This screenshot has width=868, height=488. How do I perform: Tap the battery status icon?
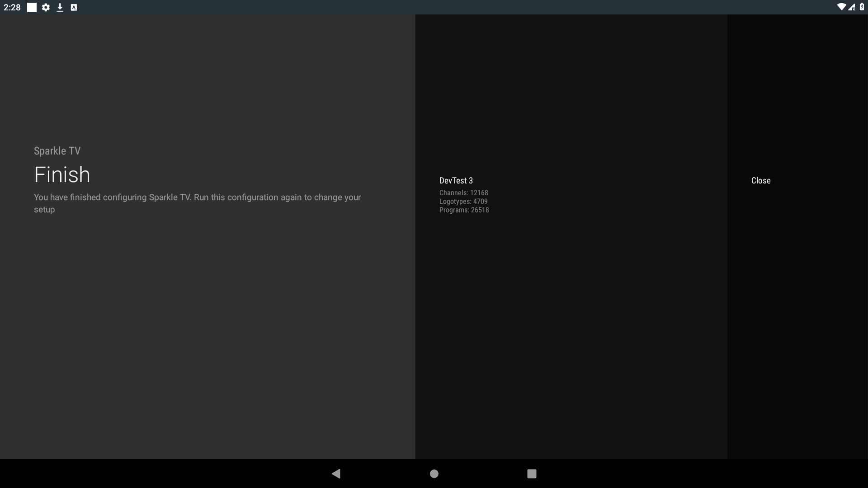[862, 7]
